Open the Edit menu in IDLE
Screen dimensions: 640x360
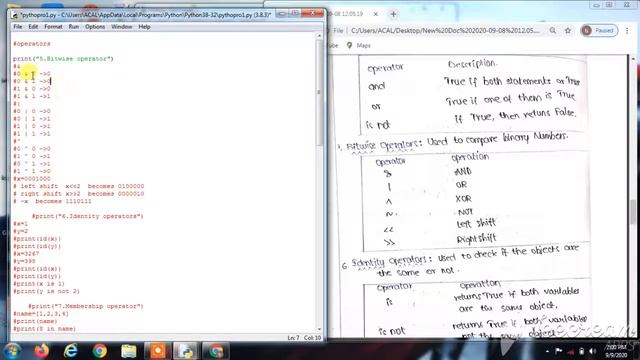pos(33,27)
